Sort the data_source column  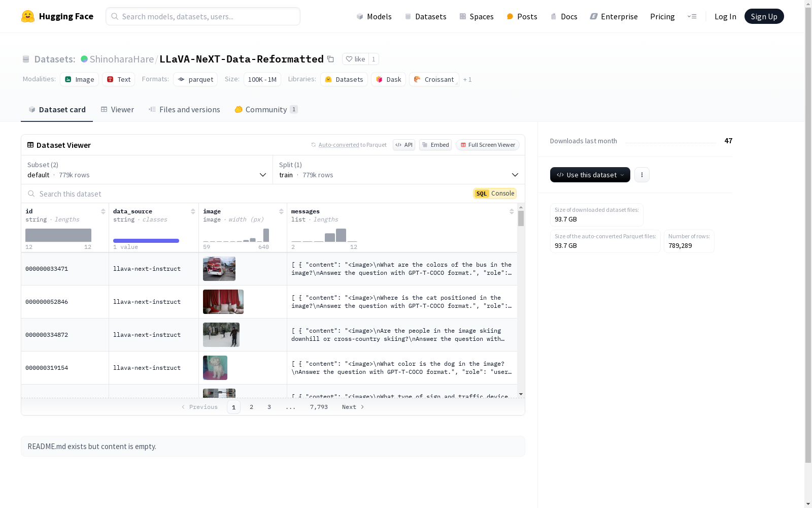point(193,211)
